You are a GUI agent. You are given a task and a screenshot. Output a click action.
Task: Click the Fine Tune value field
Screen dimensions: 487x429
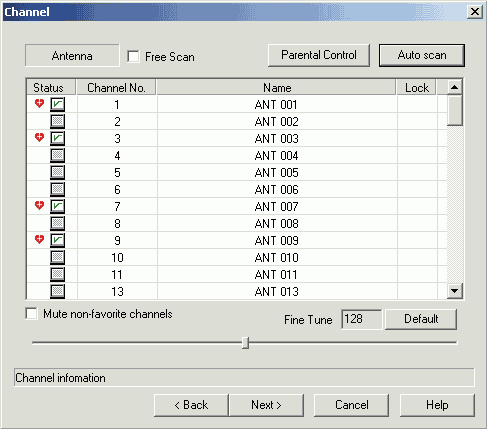click(x=362, y=319)
